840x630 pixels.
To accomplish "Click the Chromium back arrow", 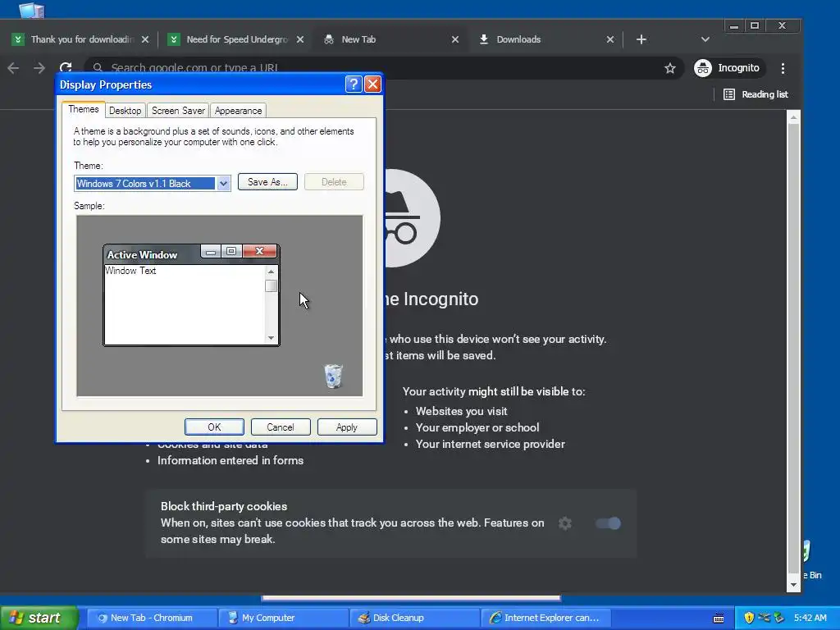I will (x=13, y=68).
